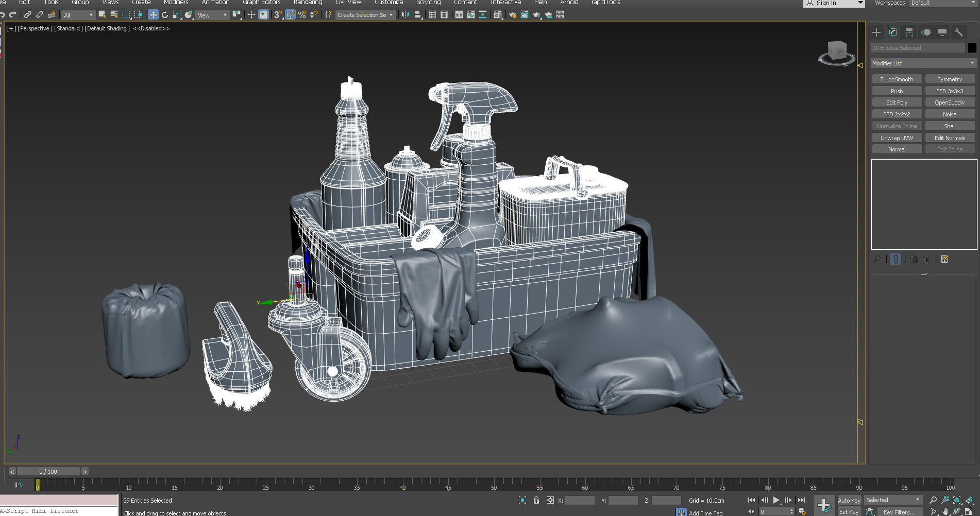
Task: Open the [Default Shading] viewport menu
Action: tap(107, 28)
